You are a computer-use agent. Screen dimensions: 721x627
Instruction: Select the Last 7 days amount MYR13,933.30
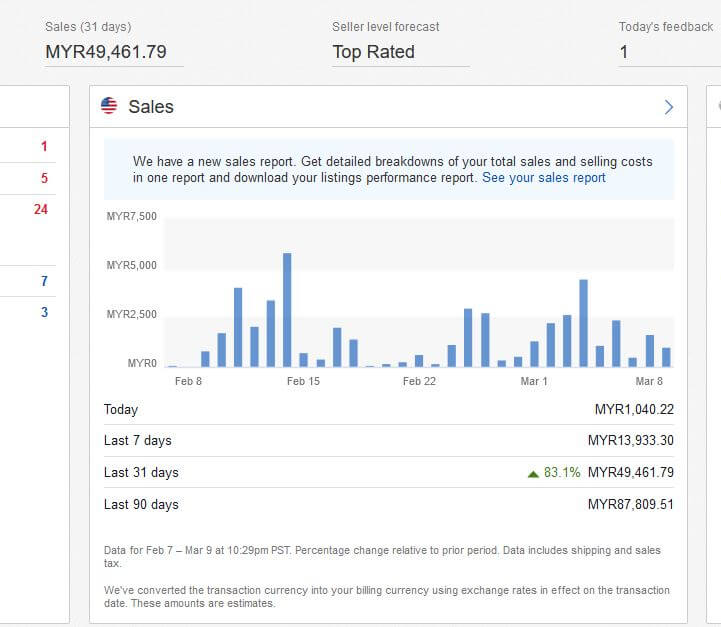[630, 441]
